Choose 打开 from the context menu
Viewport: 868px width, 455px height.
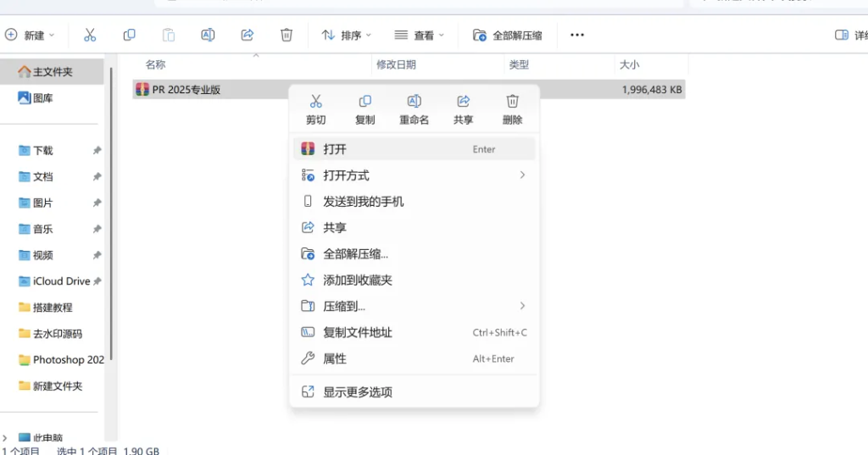pyautogui.click(x=414, y=149)
